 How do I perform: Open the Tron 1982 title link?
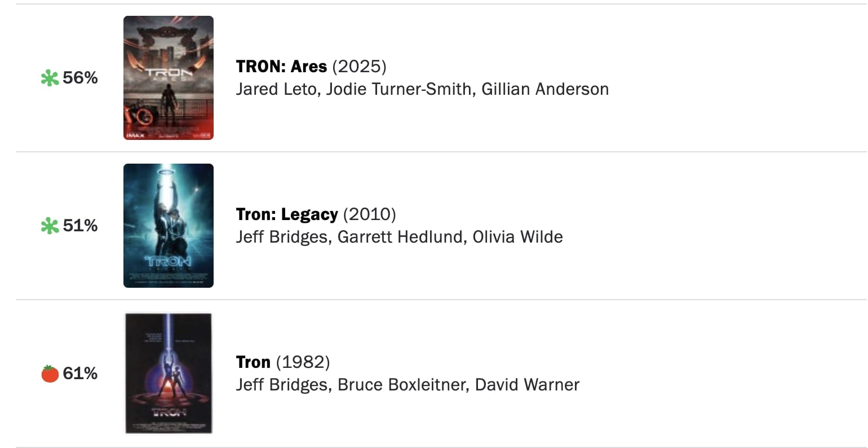tap(253, 362)
